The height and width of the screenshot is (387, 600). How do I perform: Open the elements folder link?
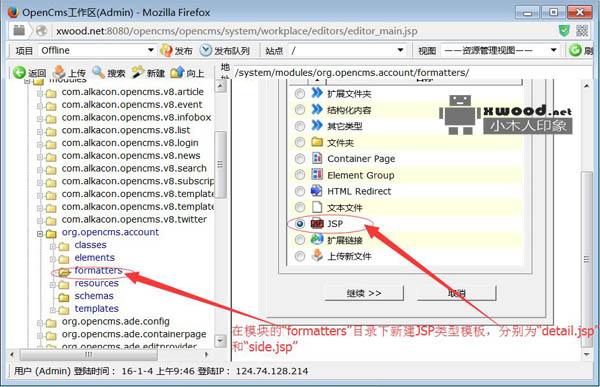point(95,258)
